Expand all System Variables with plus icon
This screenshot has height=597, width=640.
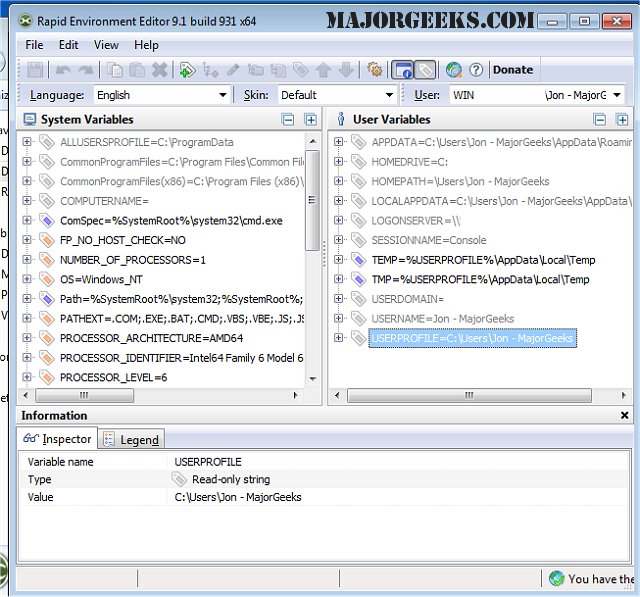(x=311, y=120)
